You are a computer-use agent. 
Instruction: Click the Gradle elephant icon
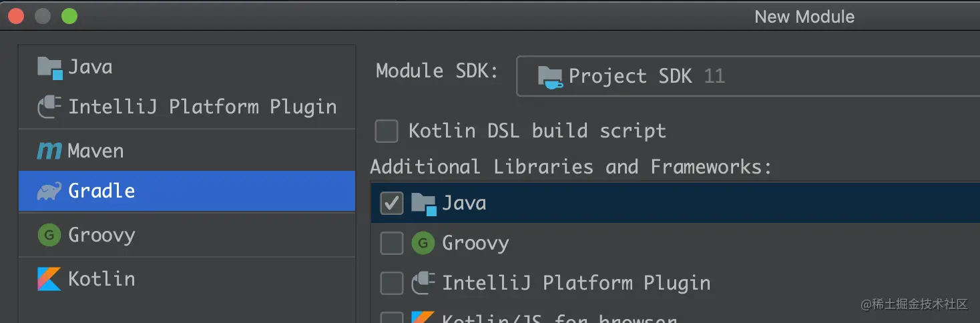coord(50,191)
